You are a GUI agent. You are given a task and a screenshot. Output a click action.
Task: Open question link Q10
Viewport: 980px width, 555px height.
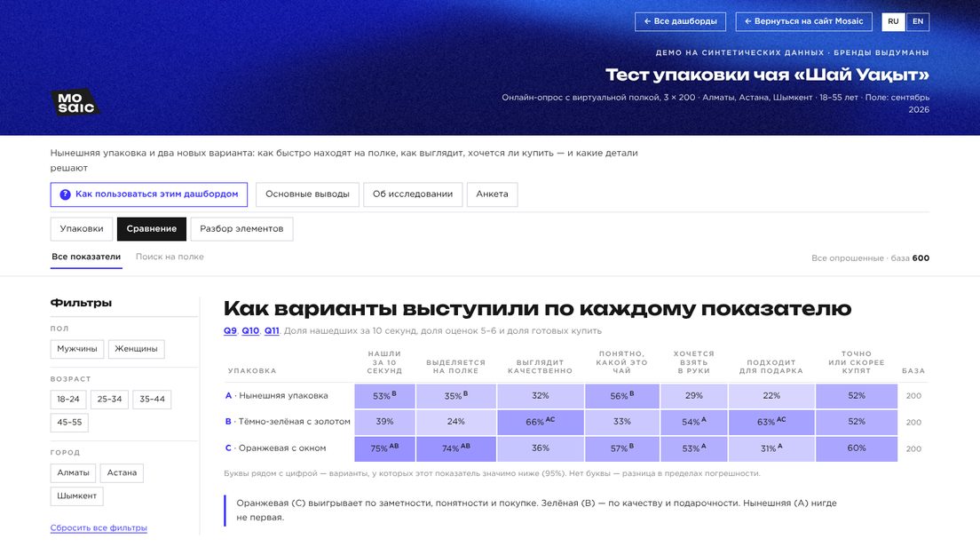point(250,330)
